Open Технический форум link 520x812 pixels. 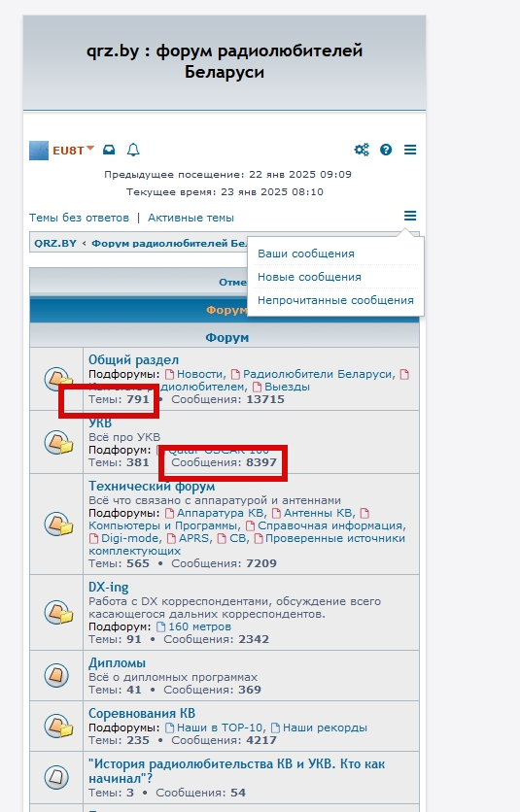click(x=152, y=487)
